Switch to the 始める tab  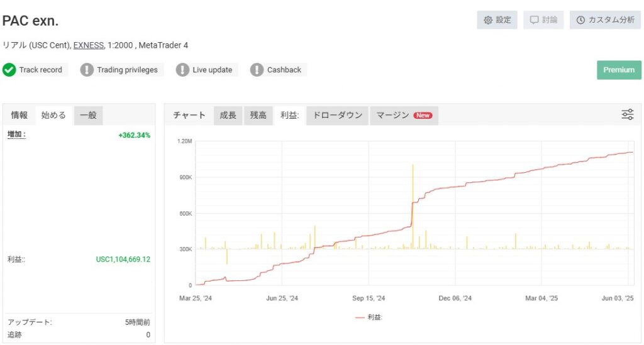coord(53,115)
